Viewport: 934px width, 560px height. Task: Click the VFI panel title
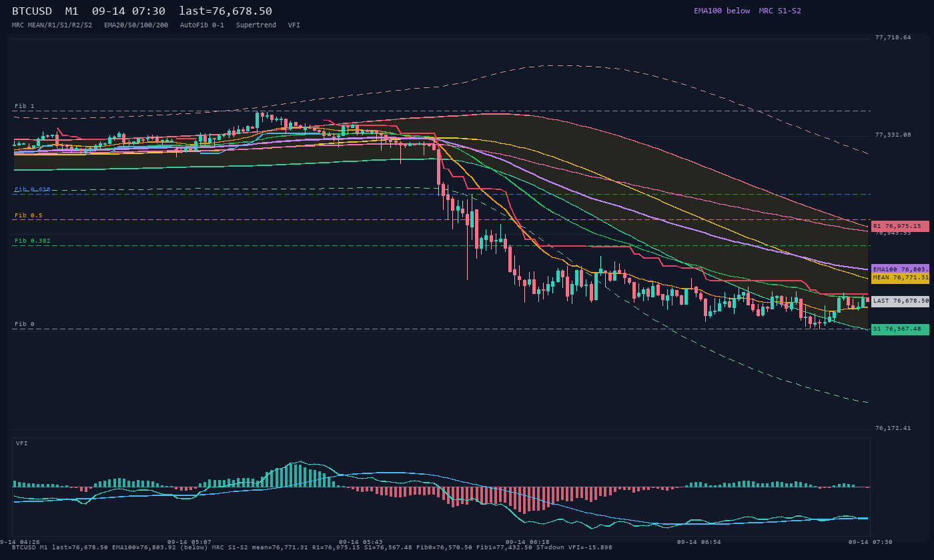pyautogui.click(x=22, y=443)
